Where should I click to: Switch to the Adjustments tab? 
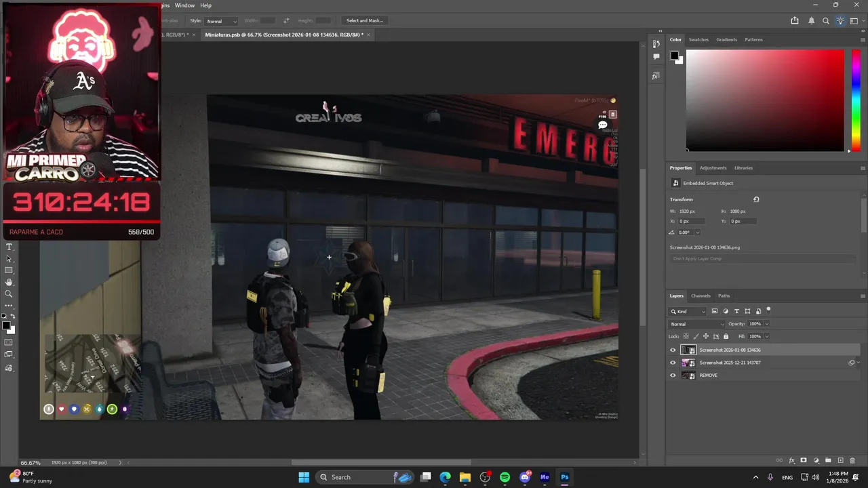pos(713,168)
